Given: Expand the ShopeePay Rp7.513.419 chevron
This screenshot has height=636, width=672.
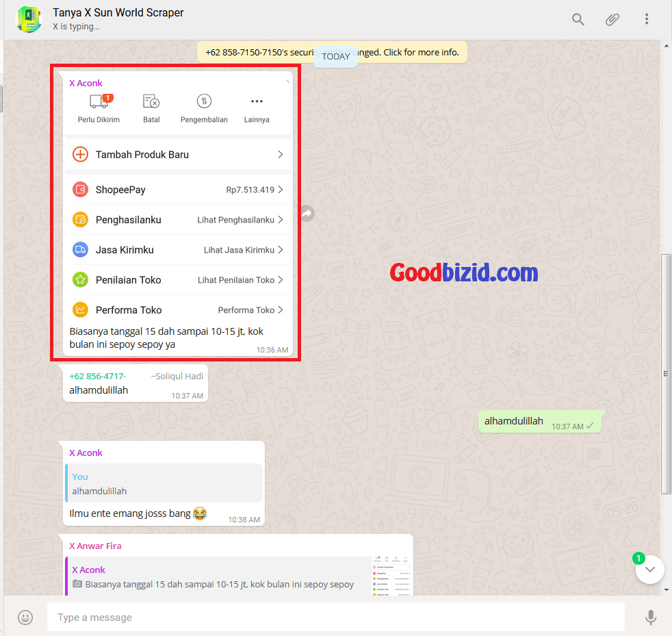Looking at the screenshot, I should (281, 190).
